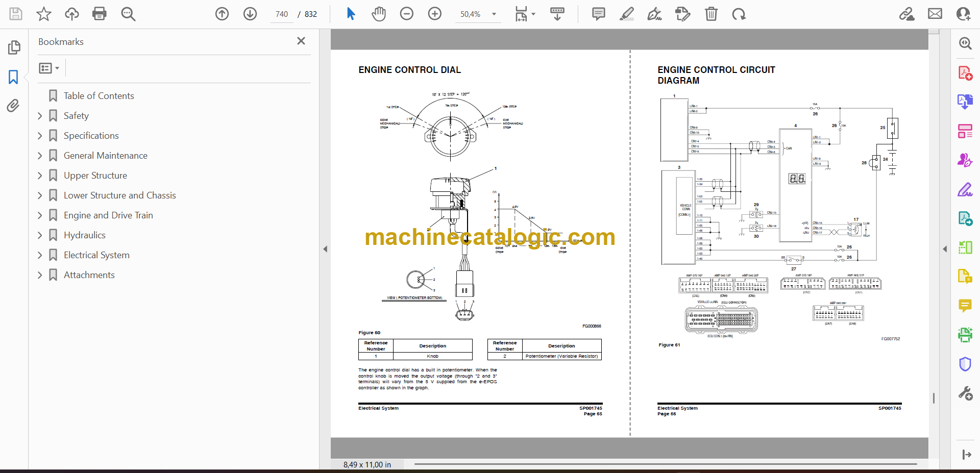
Task: Select the Highlight text tool
Action: click(627, 14)
